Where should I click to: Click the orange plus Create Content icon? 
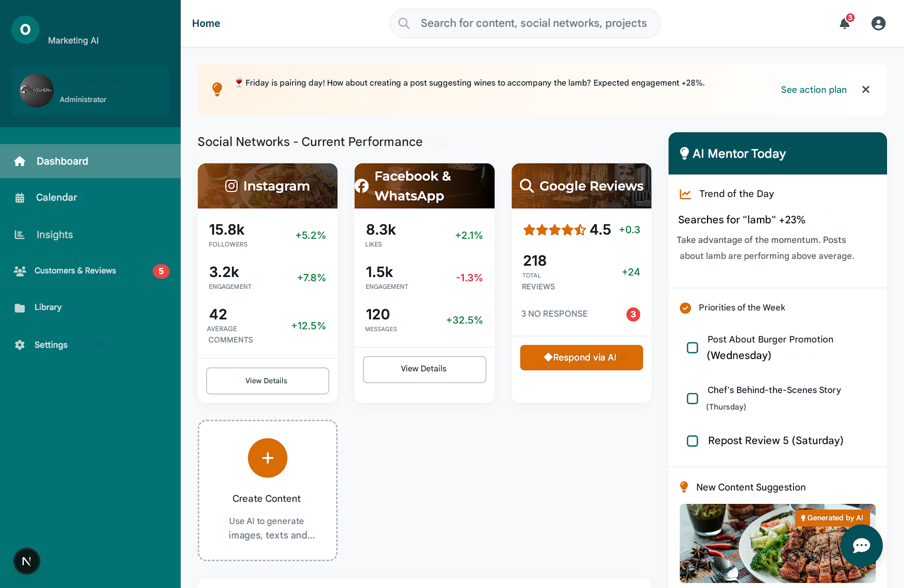(x=267, y=458)
